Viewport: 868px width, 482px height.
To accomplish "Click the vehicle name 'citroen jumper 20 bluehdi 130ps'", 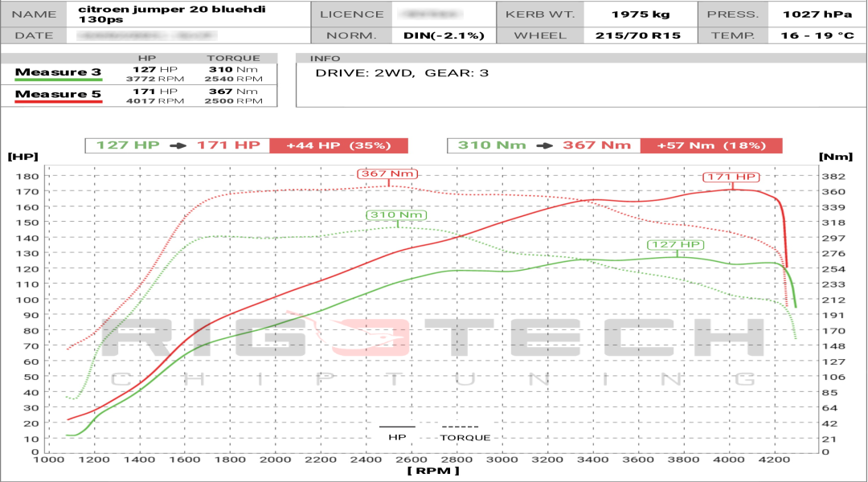I will click(172, 14).
